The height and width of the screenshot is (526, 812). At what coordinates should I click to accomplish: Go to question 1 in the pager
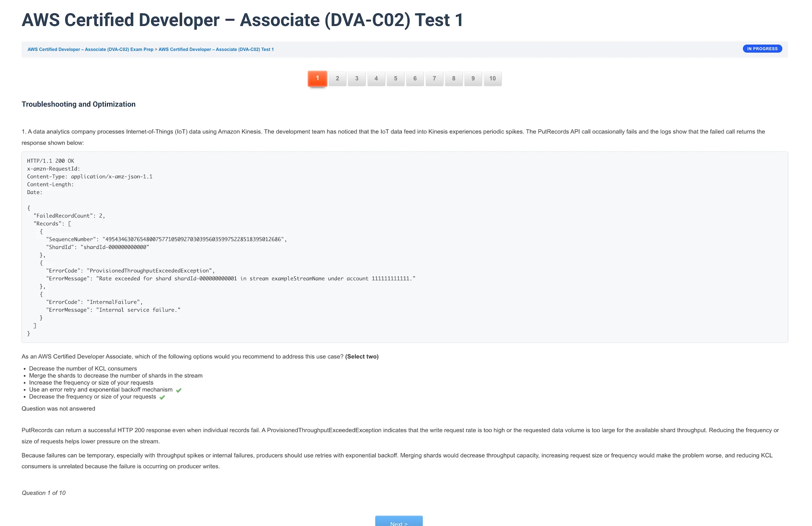click(x=317, y=78)
